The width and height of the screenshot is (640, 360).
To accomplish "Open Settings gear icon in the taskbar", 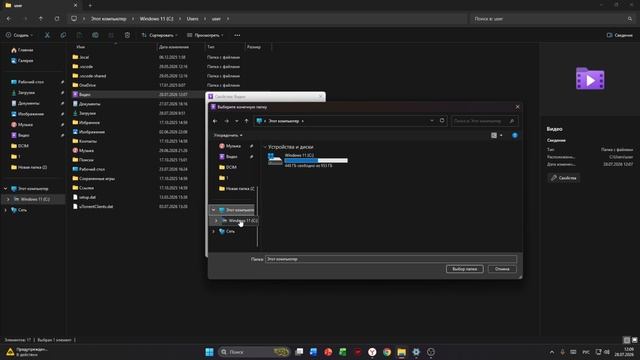I will pos(416,352).
